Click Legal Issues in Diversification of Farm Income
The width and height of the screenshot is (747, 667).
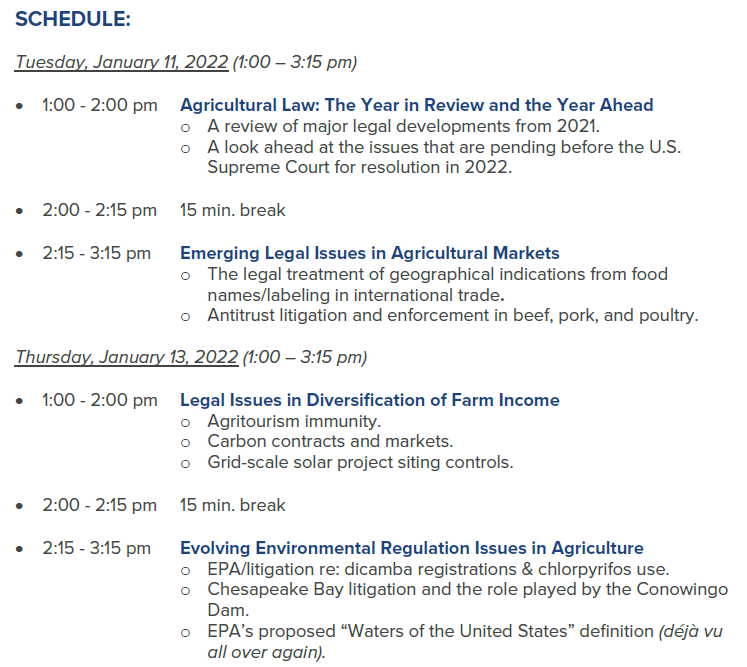point(370,400)
